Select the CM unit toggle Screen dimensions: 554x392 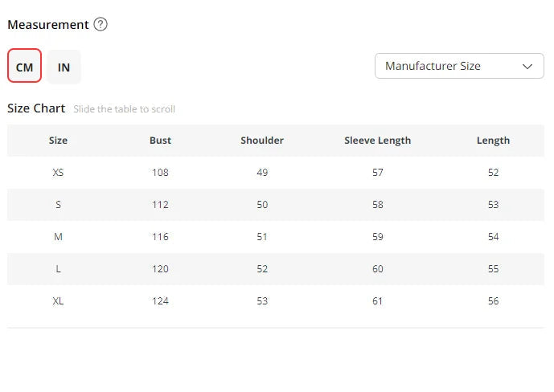(x=24, y=66)
